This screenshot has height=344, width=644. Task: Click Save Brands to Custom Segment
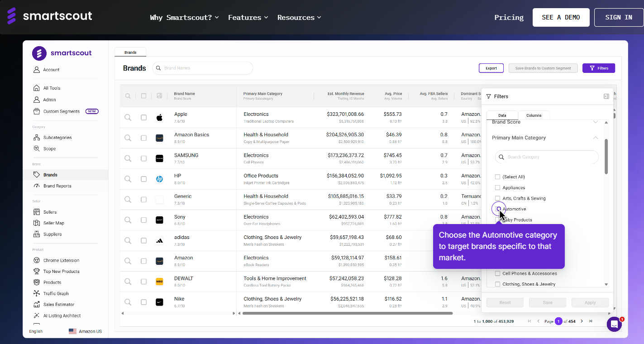click(543, 68)
